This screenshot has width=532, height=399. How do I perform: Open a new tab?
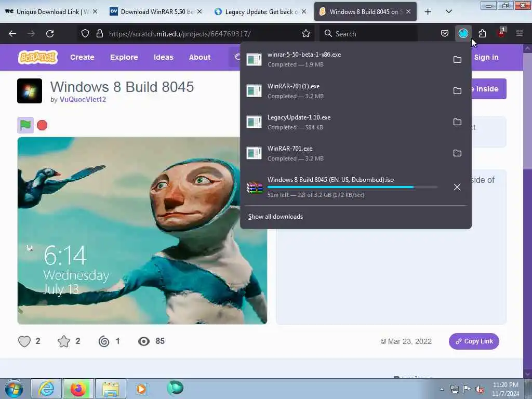[428, 11]
